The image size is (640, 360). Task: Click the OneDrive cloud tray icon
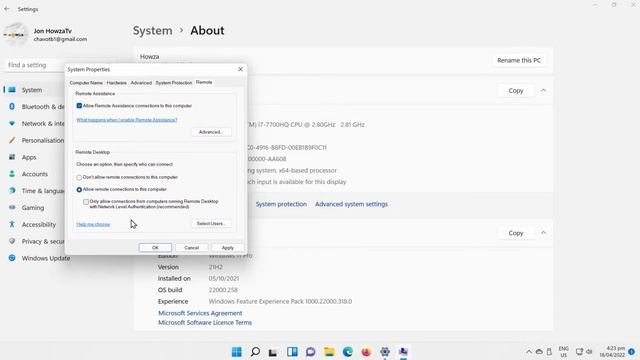(x=539, y=351)
